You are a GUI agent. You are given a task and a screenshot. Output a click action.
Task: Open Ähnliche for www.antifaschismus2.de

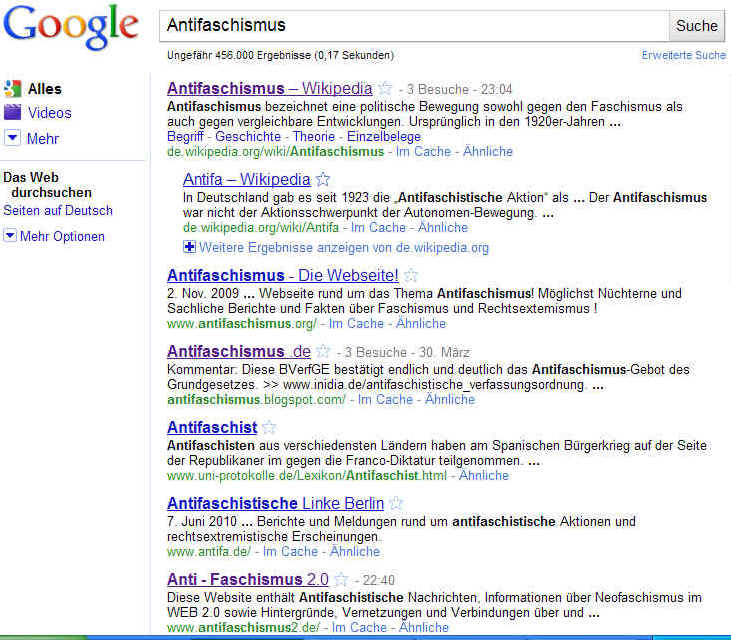coord(423,627)
